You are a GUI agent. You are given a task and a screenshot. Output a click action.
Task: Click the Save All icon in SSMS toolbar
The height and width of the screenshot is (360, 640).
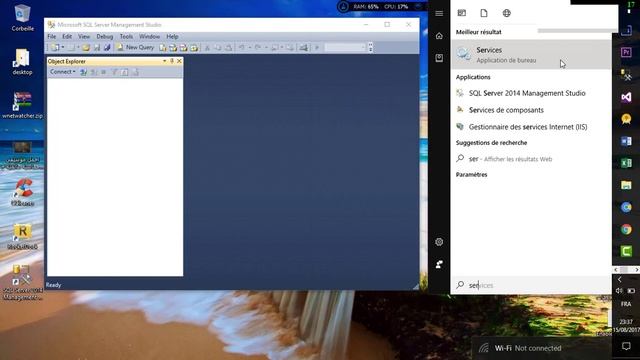[107, 48]
